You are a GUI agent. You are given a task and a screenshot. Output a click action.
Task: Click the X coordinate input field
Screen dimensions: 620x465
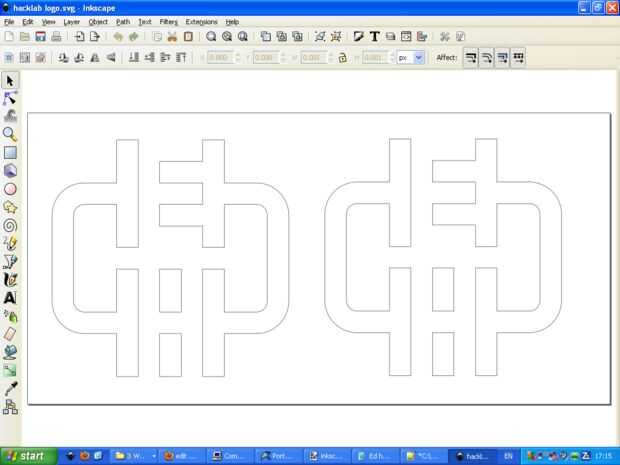point(220,58)
